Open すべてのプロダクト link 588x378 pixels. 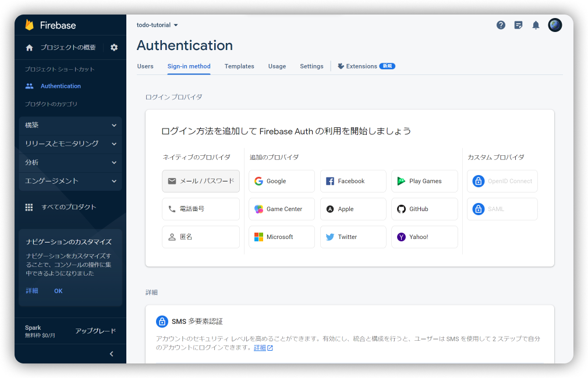69,207
